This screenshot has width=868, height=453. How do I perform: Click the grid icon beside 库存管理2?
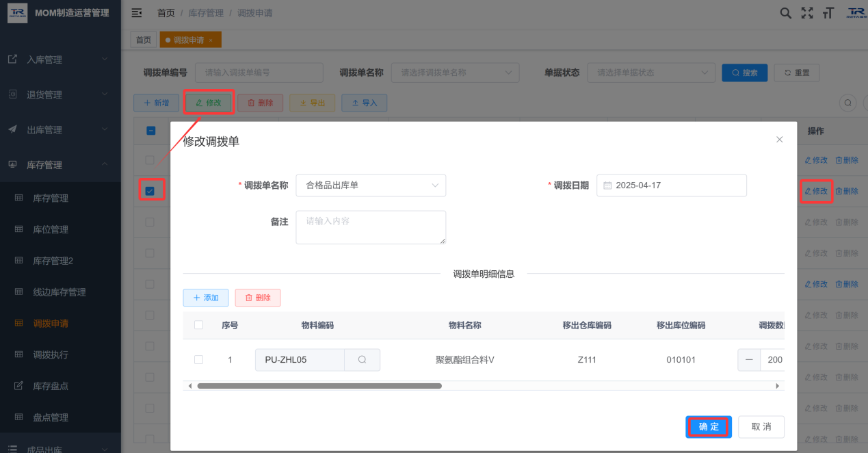click(x=19, y=261)
